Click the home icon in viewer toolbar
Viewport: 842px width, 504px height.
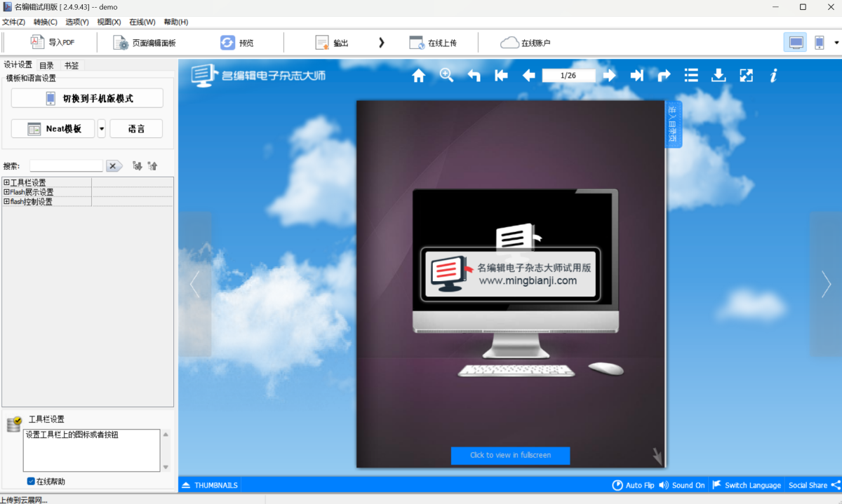pyautogui.click(x=419, y=76)
